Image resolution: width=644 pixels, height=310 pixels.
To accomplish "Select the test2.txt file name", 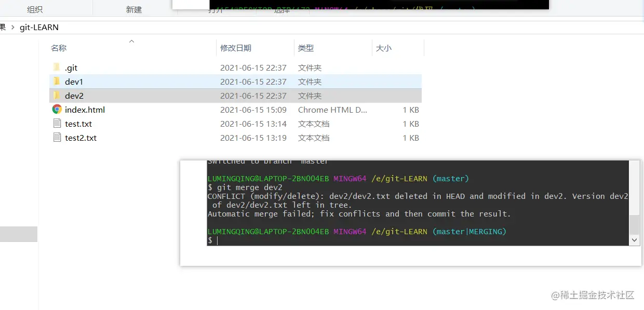I will (x=81, y=138).
